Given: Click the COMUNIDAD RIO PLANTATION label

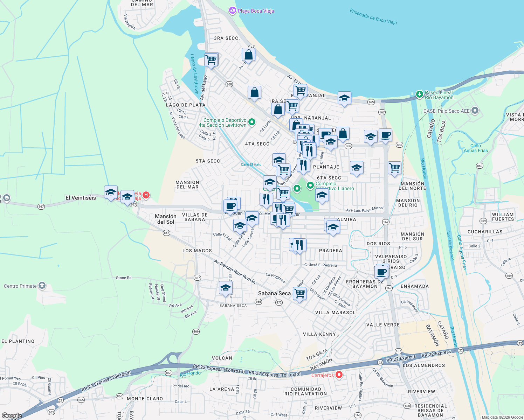Looking at the screenshot, I should [x=305, y=391].
